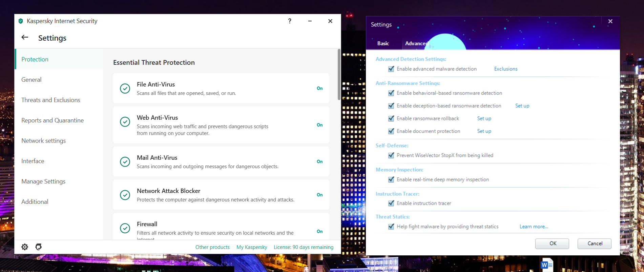Click Set up for deception-based detection

[522, 106]
